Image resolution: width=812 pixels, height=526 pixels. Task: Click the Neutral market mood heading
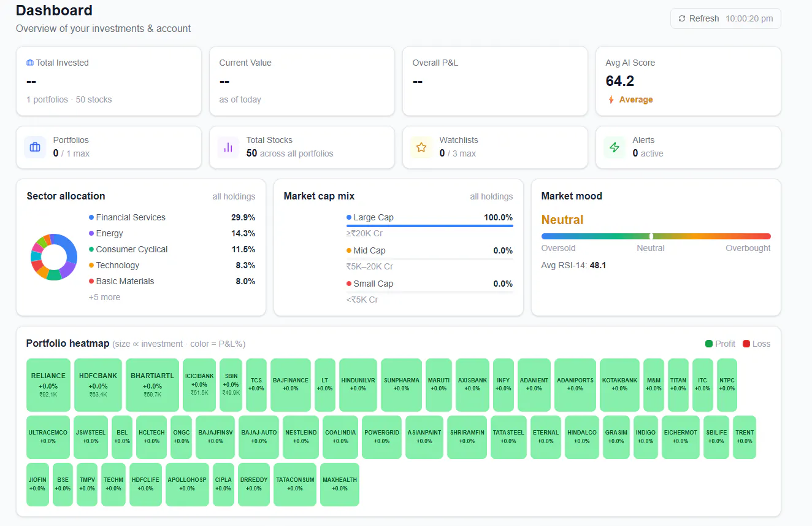click(x=562, y=220)
